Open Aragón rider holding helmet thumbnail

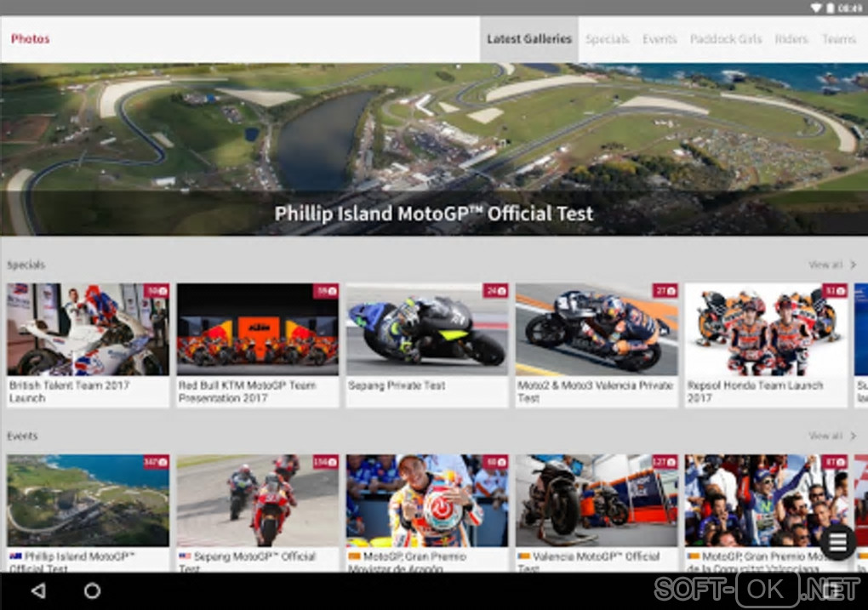(427, 500)
